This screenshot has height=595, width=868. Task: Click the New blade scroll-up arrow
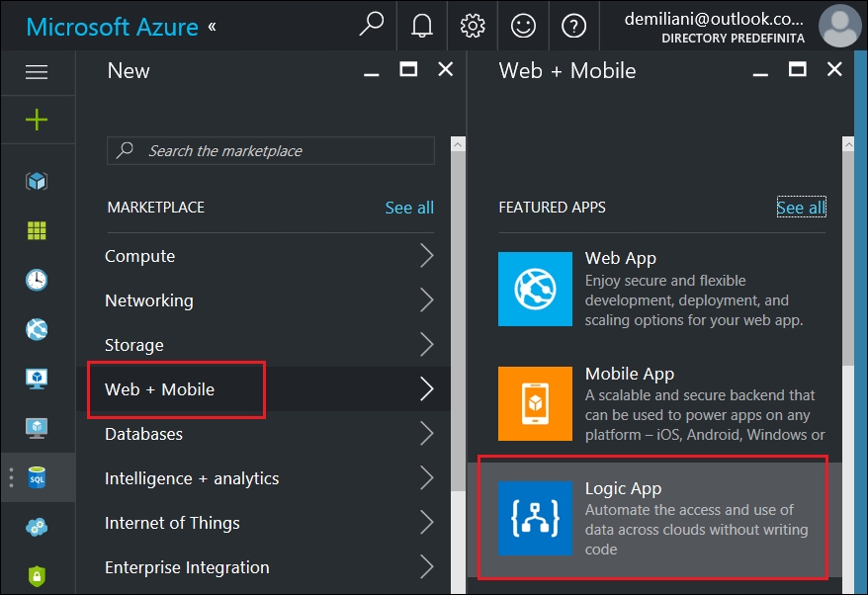458,144
